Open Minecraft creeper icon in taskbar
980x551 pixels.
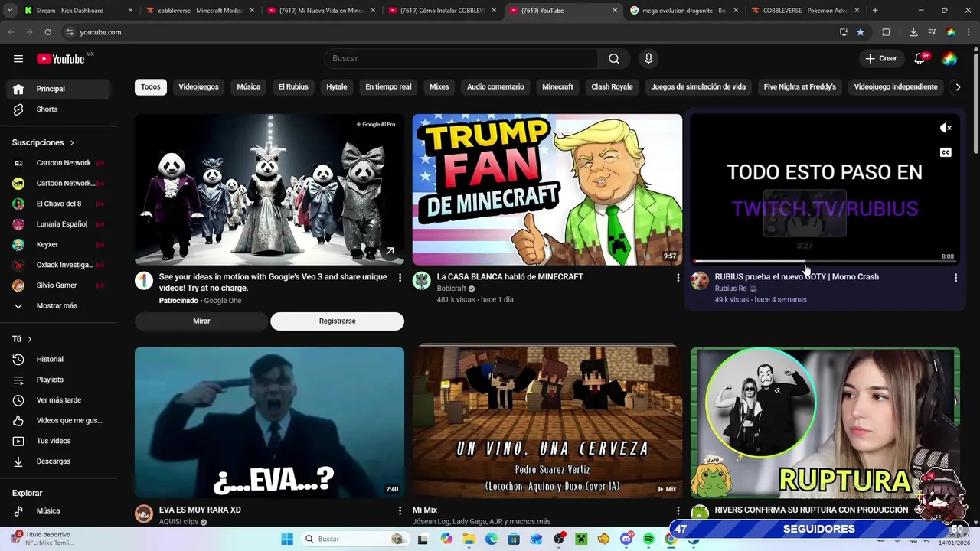(x=581, y=539)
